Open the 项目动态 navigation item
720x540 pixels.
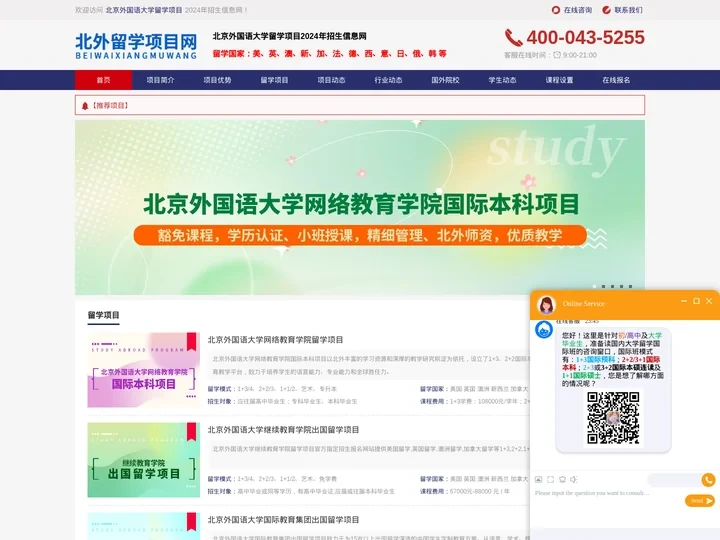coord(331,80)
